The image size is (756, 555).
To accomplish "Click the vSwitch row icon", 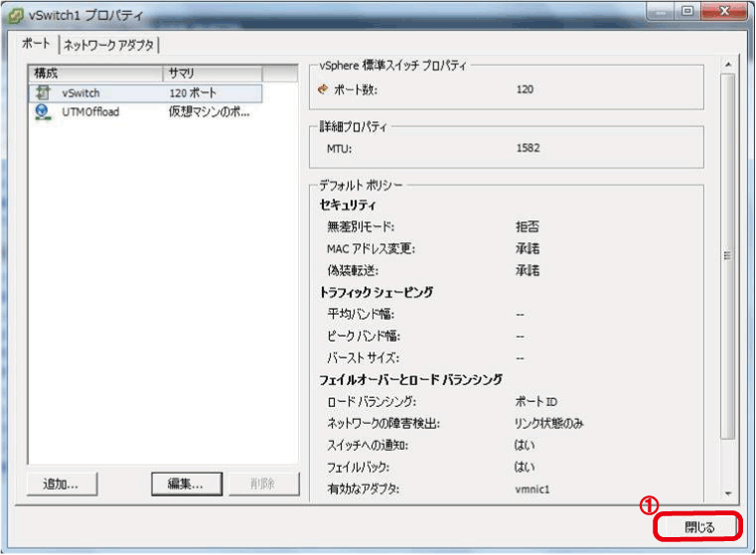I will coord(43,92).
